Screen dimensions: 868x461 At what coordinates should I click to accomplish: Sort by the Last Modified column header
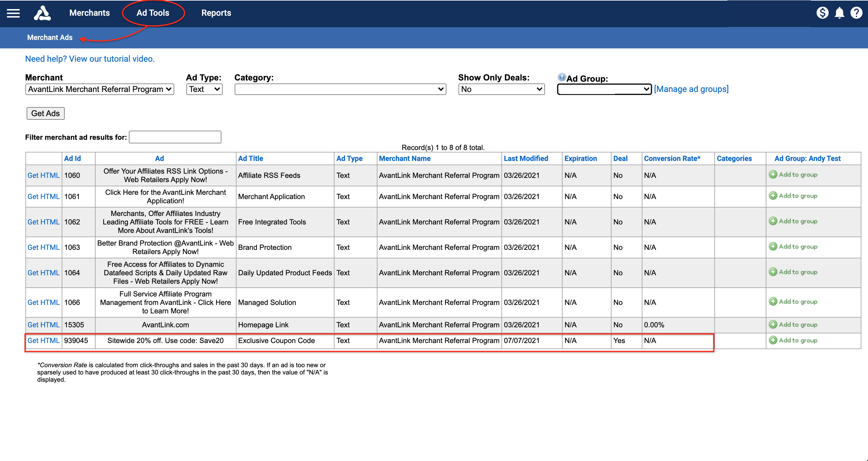pyautogui.click(x=526, y=159)
